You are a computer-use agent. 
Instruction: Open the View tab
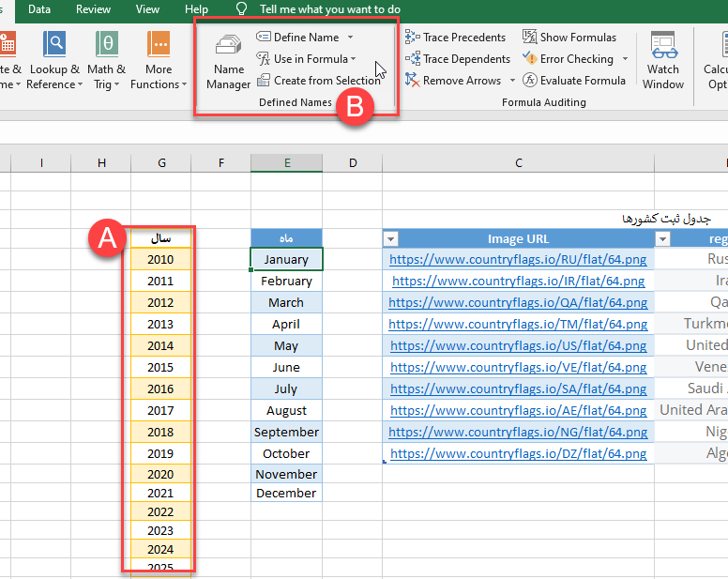147,9
